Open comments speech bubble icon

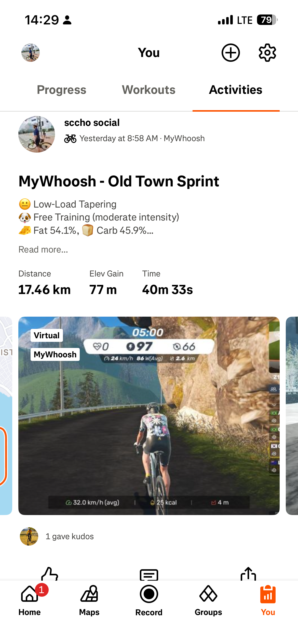pyautogui.click(x=149, y=575)
